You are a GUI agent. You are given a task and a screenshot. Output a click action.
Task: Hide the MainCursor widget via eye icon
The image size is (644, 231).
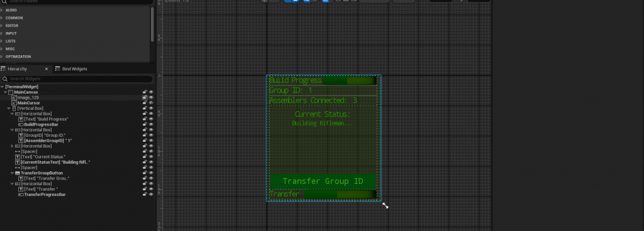click(x=151, y=103)
